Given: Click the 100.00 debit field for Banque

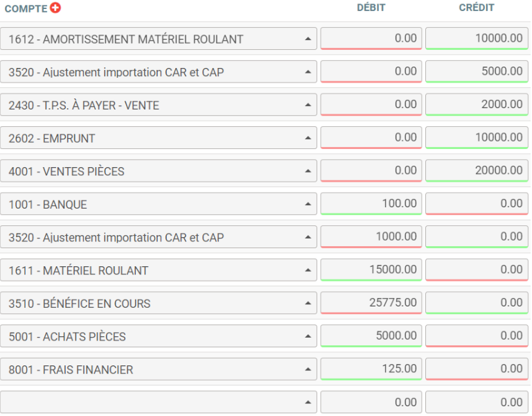Looking at the screenshot, I should [x=371, y=204].
